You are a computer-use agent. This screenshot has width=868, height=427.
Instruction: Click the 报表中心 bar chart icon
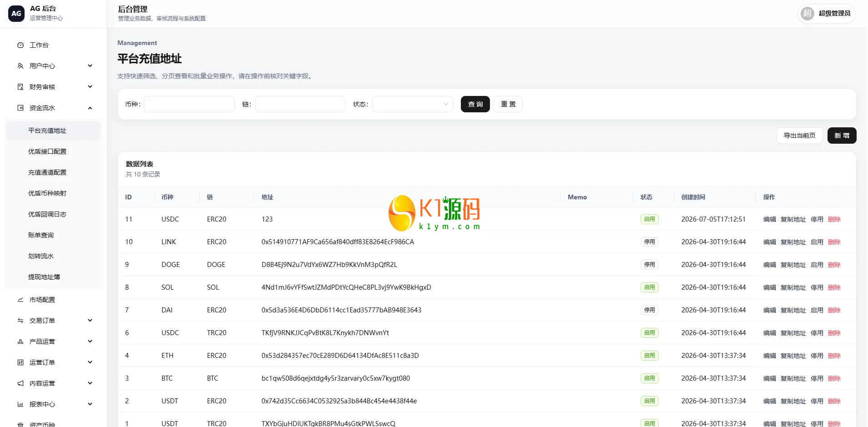20,404
